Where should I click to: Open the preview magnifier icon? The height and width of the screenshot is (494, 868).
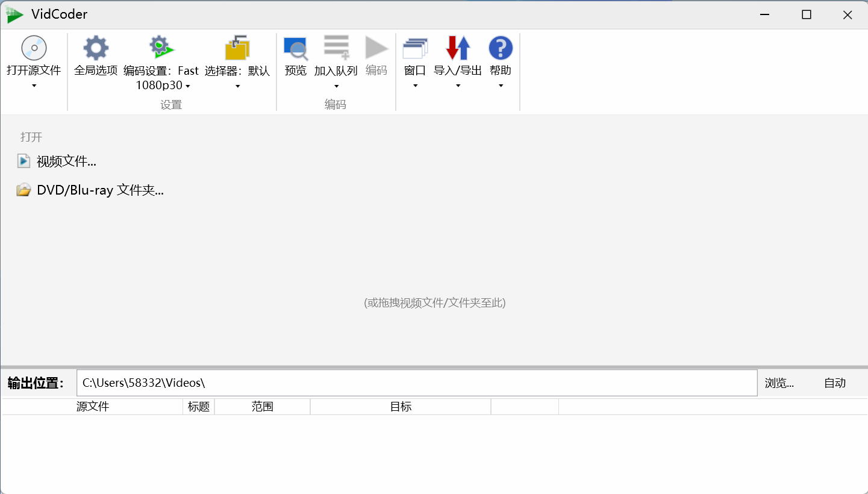[x=296, y=48]
